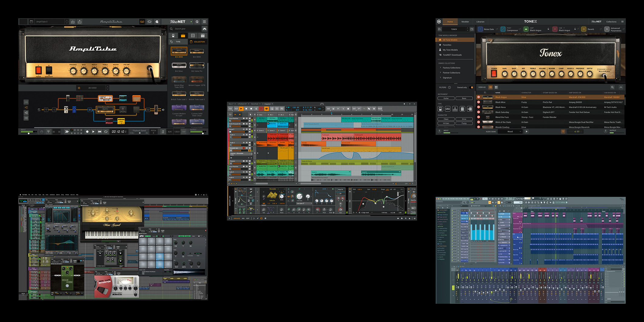Screen dimensions: 644x322
Task: Toggle the bypass power icon beside Brit 8000
Action: pos(79,88)
